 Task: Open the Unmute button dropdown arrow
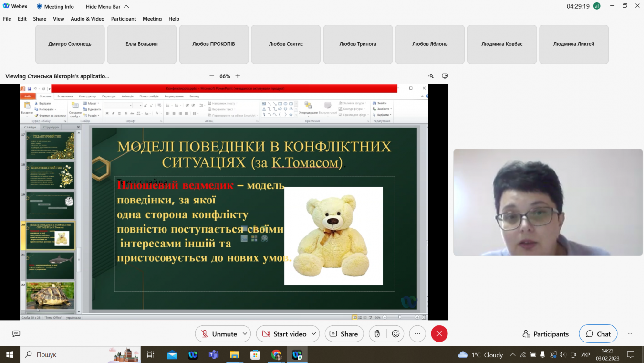pyautogui.click(x=244, y=333)
